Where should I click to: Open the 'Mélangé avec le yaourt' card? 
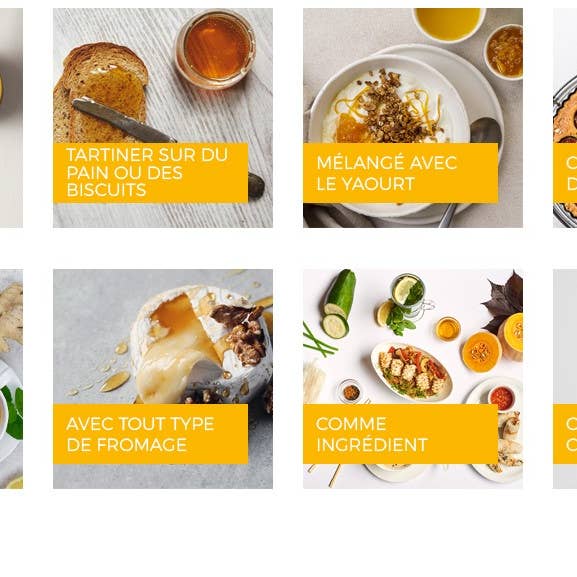(413, 118)
